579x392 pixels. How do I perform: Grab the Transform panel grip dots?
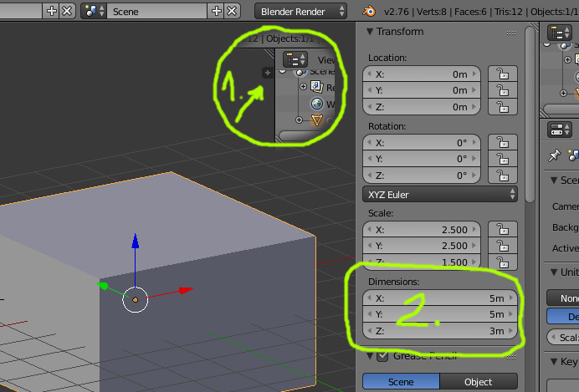pyautogui.click(x=511, y=33)
